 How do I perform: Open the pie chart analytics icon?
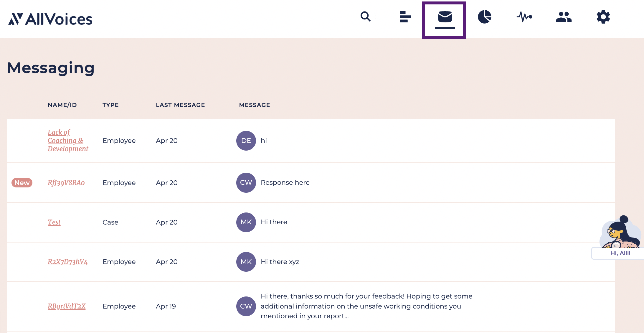pos(485,17)
